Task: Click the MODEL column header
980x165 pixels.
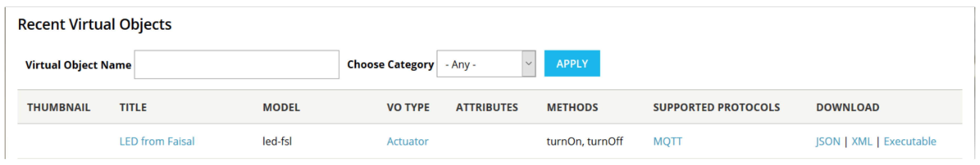Action: (281, 107)
